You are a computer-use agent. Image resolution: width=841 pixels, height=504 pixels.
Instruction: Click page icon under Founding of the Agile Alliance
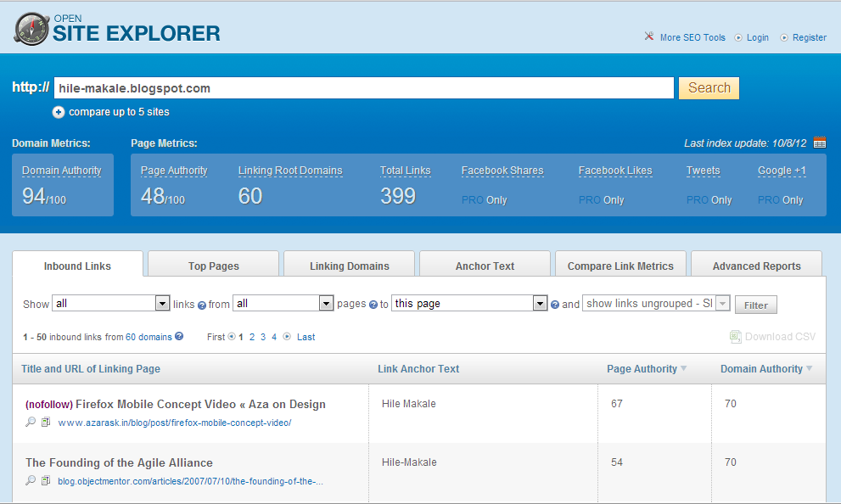[x=46, y=480]
